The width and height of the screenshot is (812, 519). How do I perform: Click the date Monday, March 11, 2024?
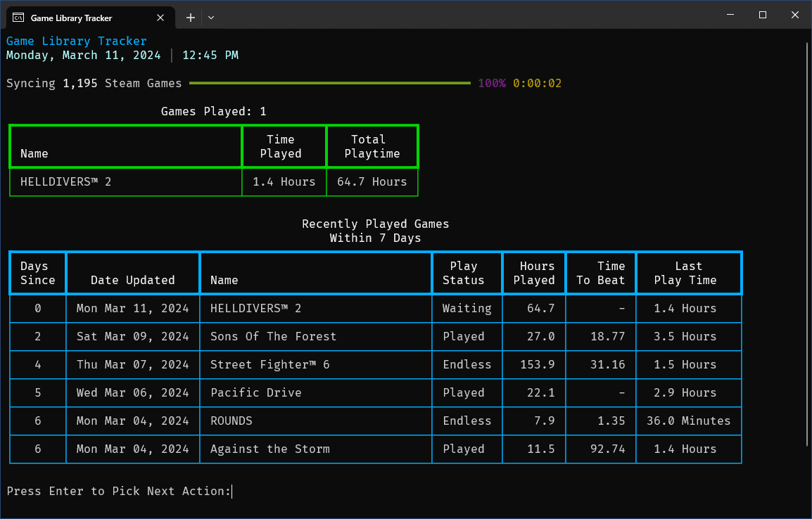[83, 56]
